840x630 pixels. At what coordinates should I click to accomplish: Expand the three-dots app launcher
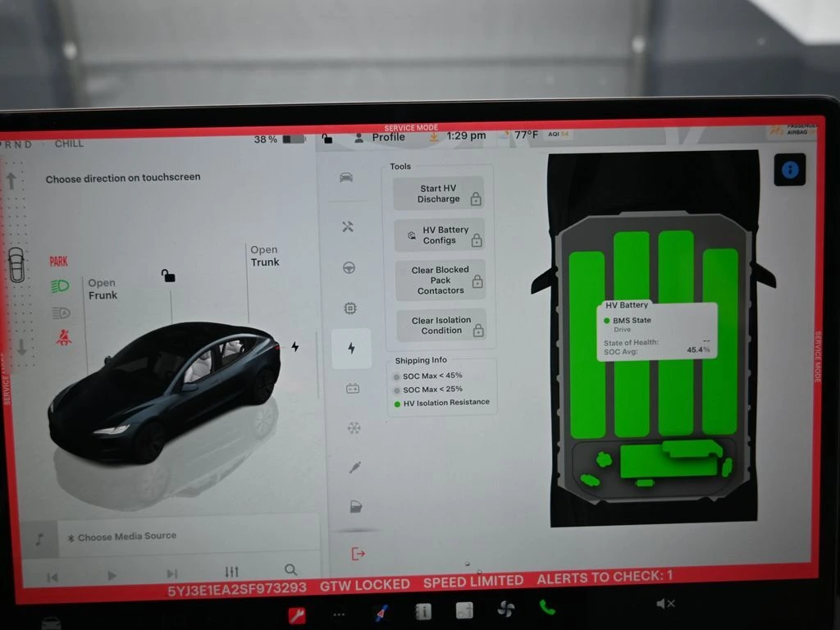[x=339, y=614]
